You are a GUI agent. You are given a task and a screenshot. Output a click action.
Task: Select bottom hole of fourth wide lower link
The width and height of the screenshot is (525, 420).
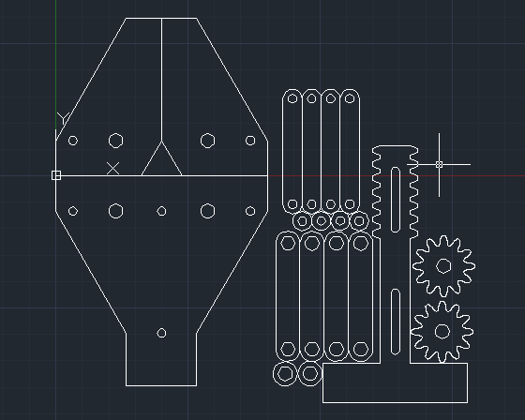click(361, 349)
